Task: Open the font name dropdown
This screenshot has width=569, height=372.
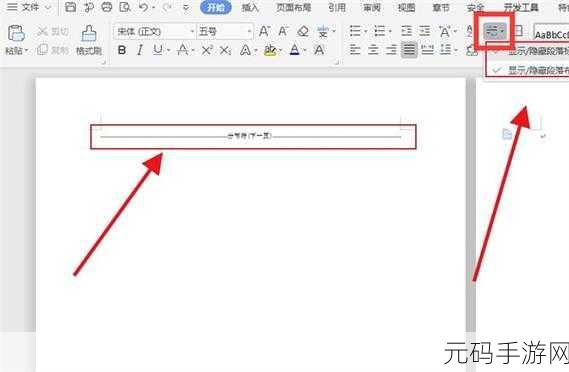Action: click(x=192, y=32)
